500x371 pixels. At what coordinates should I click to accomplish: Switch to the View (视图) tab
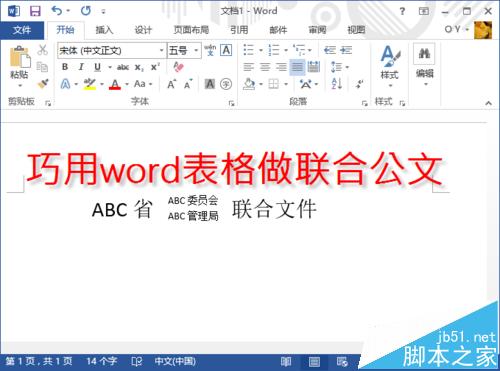pos(356,30)
